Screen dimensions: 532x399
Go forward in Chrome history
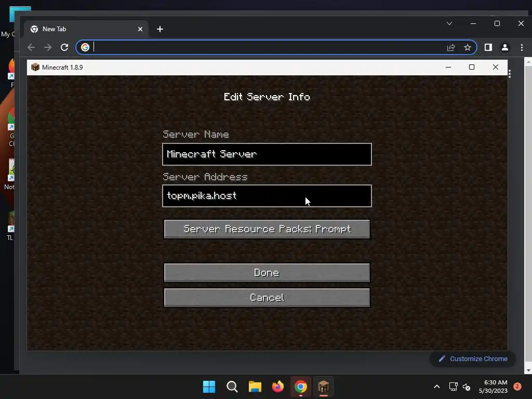(48, 47)
